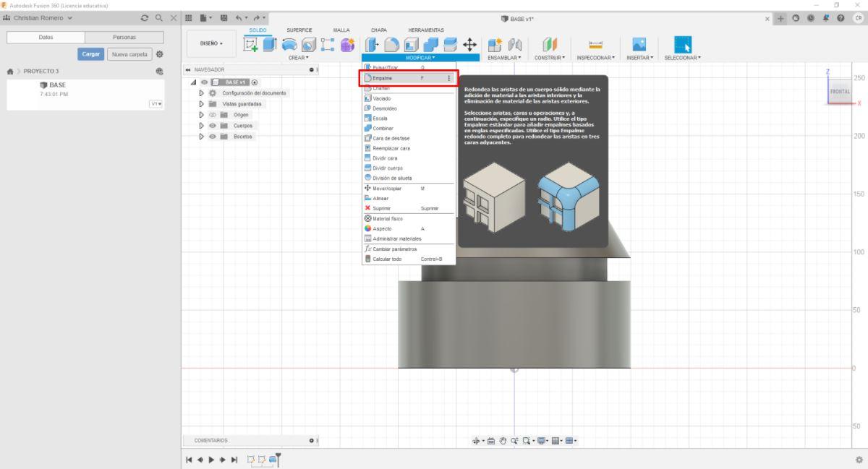
Task: Choose Aspecto menu entry
Action: point(409,228)
